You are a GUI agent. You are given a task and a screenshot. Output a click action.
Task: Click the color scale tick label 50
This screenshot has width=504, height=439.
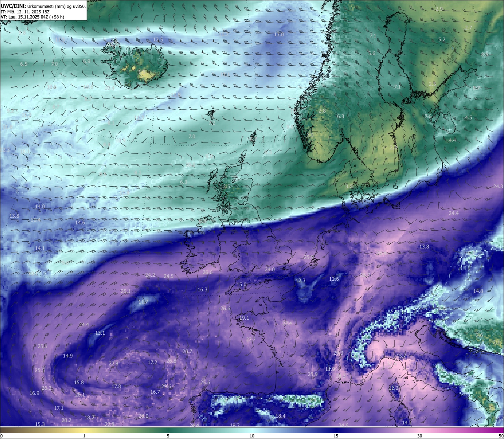[x=501, y=436]
